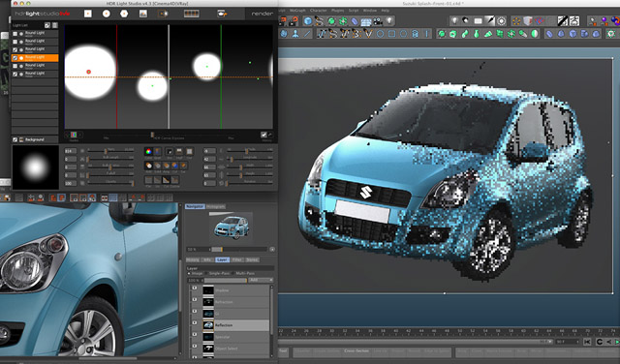The image size is (620, 364).
Task: Click the spline pen icon in Cinema 4D top toolbar
Action: click(x=320, y=21)
